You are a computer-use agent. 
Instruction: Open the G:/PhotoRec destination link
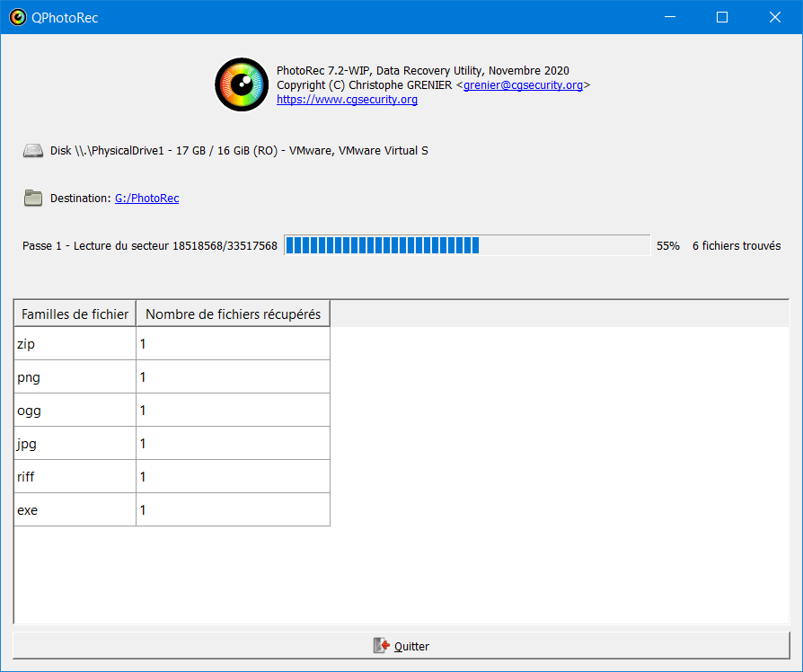tap(147, 199)
